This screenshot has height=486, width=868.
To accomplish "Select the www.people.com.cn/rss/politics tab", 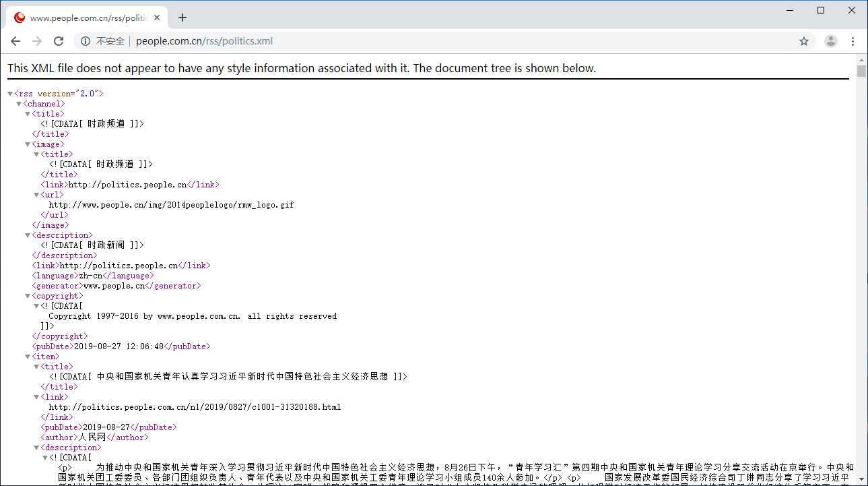I will 88,18.
